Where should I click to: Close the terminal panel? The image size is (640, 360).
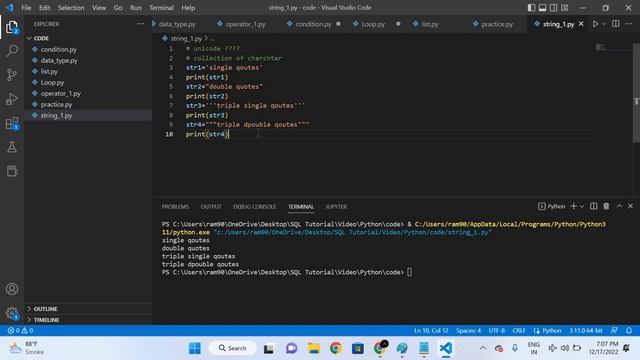[x=630, y=206]
